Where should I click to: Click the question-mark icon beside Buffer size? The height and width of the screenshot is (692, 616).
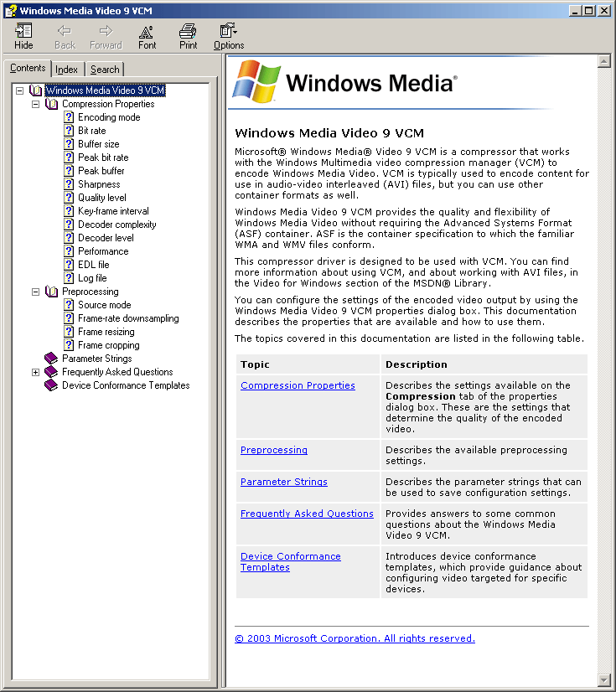pyautogui.click(x=69, y=144)
